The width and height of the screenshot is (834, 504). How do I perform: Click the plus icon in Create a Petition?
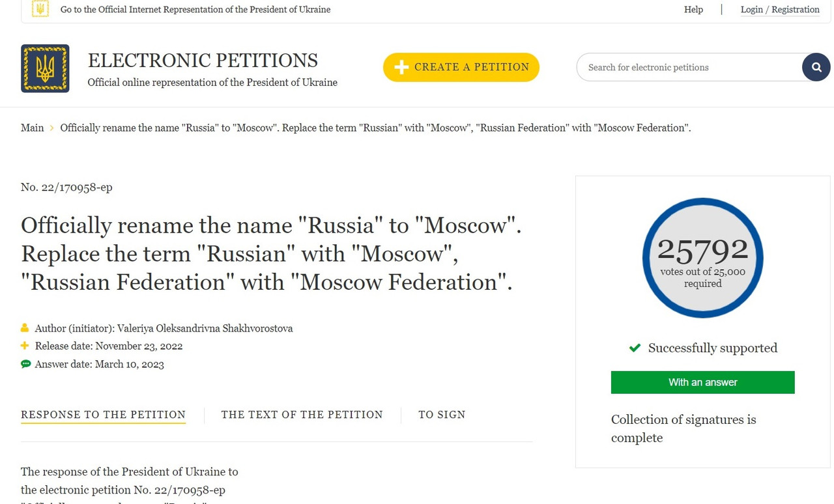coord(401,67)
